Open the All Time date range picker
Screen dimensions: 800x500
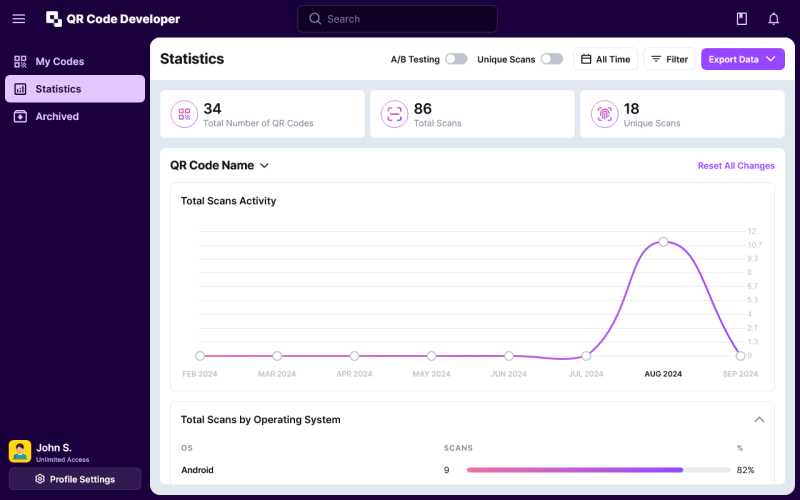click(x=605, y=59)
